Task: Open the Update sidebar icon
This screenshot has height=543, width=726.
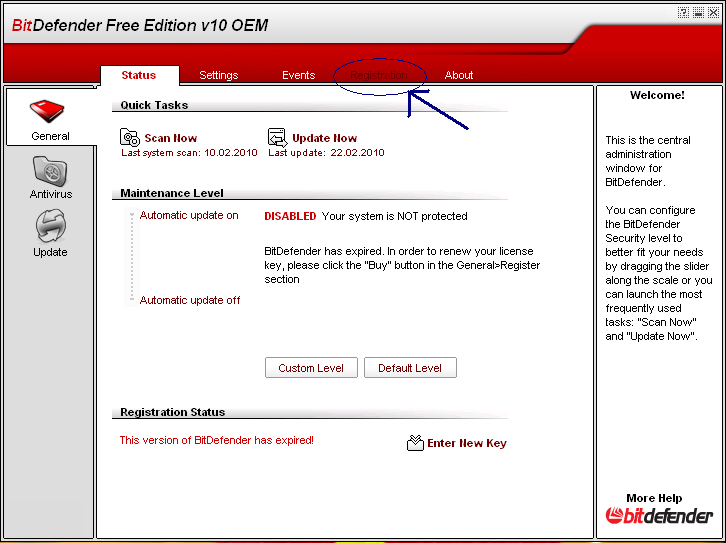Action: coord(50,227)
